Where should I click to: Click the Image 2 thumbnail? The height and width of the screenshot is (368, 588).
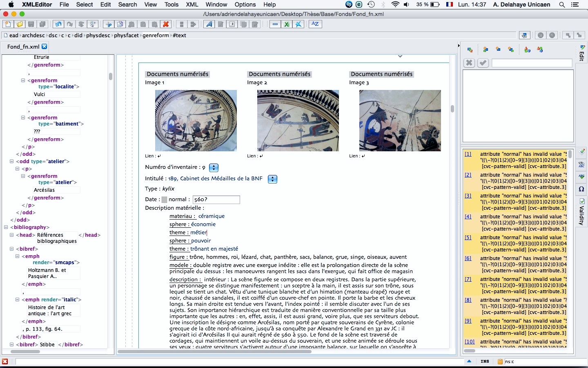pos(298,121)
